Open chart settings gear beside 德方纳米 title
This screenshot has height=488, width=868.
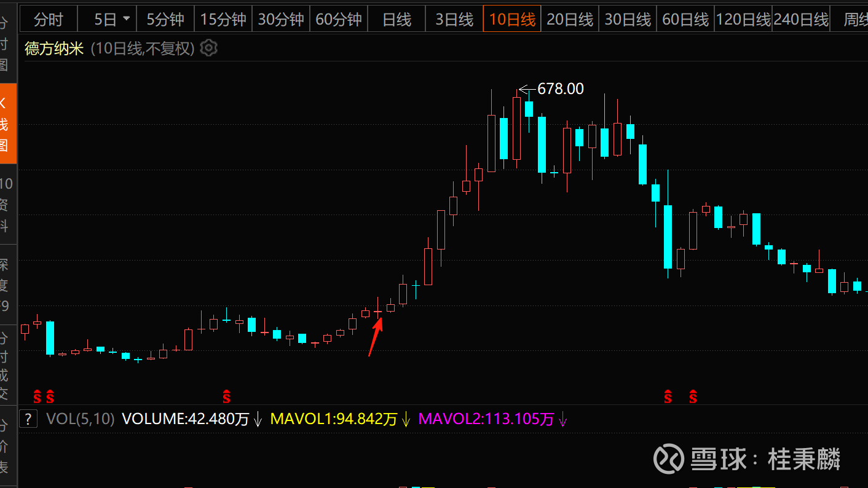pyautogui.click(x=209, y=48)
